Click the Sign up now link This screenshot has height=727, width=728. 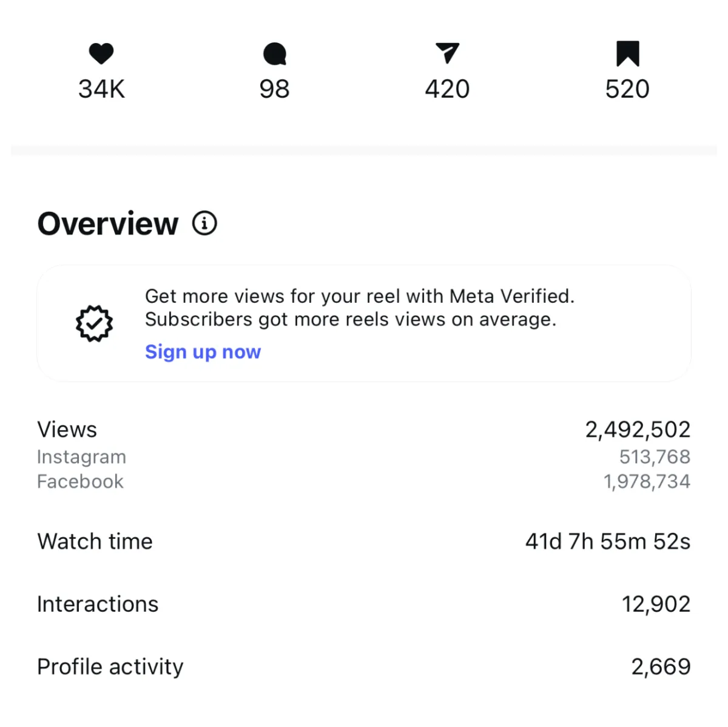[203, 352]
